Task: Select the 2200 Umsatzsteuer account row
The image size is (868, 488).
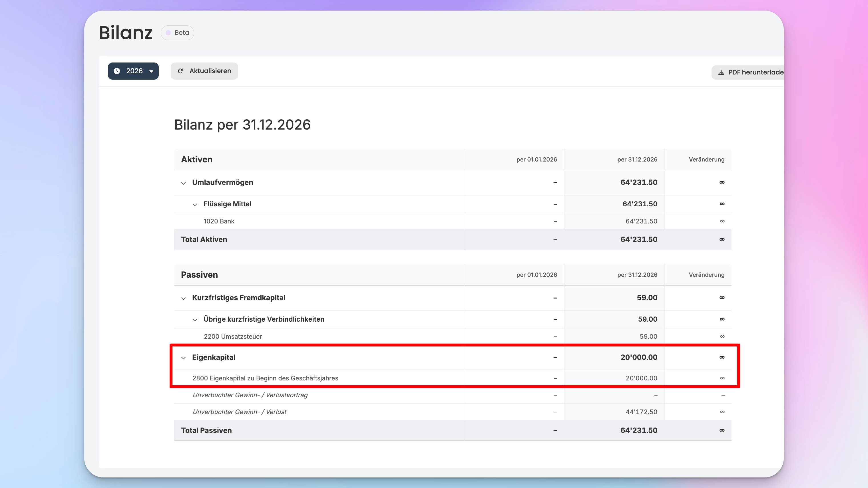Action: [x=453, y=336]
